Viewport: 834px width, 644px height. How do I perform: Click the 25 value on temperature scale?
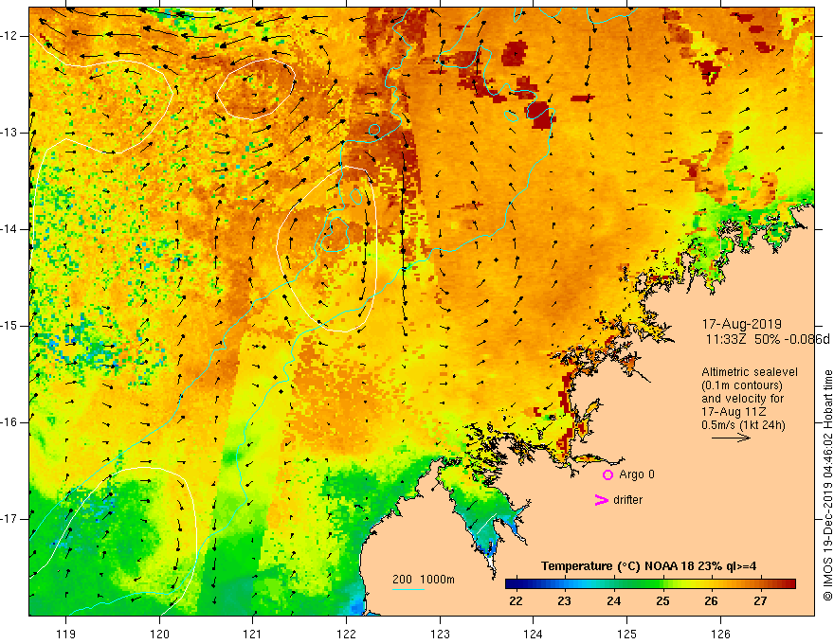(x=662, y=601)
